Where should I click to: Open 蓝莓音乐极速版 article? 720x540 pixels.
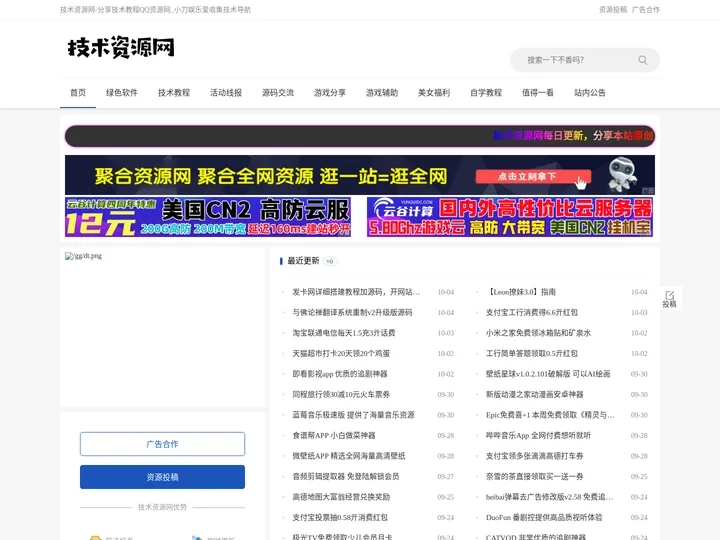click(354, 415)
